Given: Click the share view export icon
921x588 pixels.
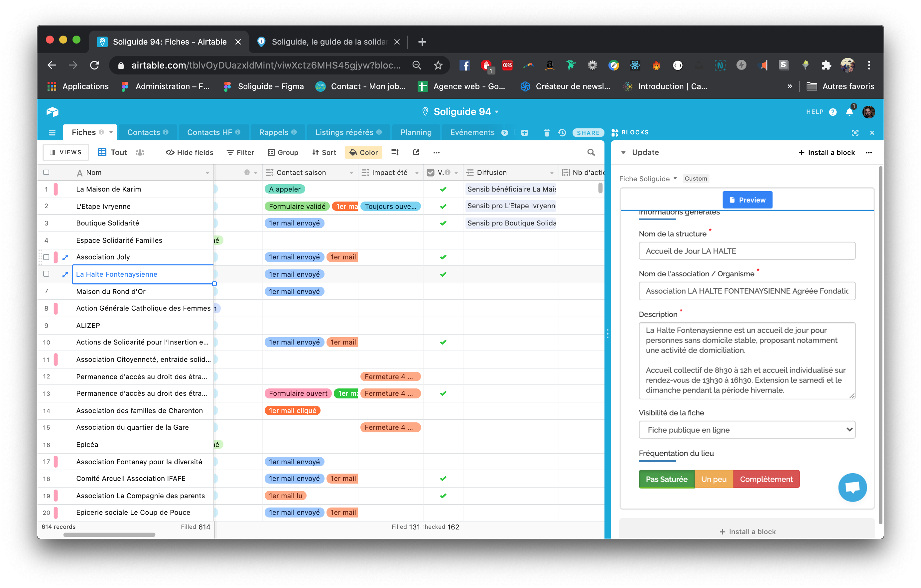Looking at the screenshot, I should pos(416,152).
